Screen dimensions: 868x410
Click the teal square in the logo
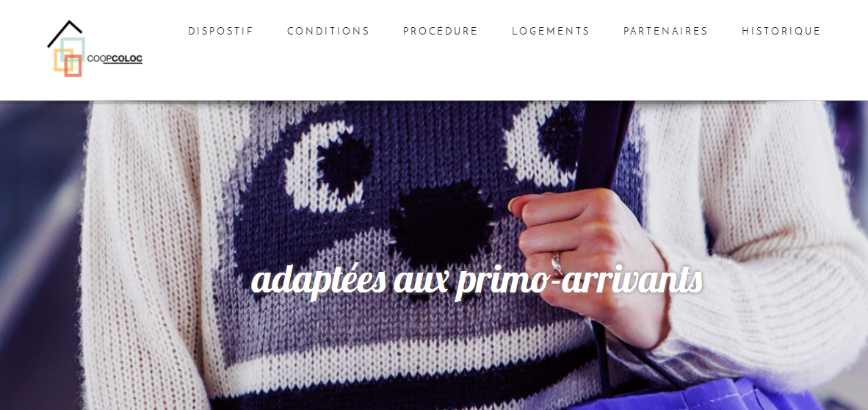73,49
